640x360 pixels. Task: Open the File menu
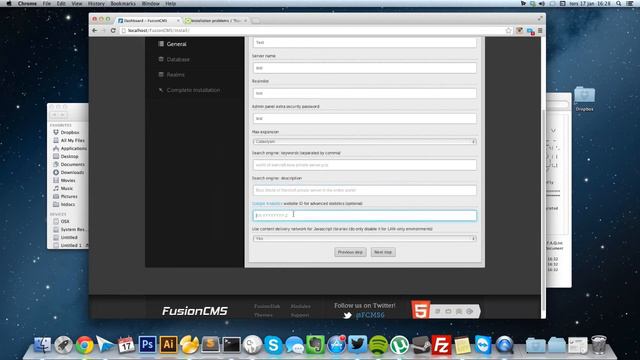(x=47, y=3)
